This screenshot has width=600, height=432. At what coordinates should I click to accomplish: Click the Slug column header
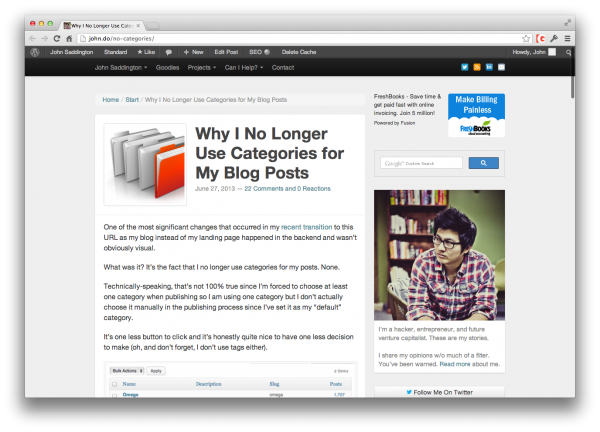coord(274,384)
